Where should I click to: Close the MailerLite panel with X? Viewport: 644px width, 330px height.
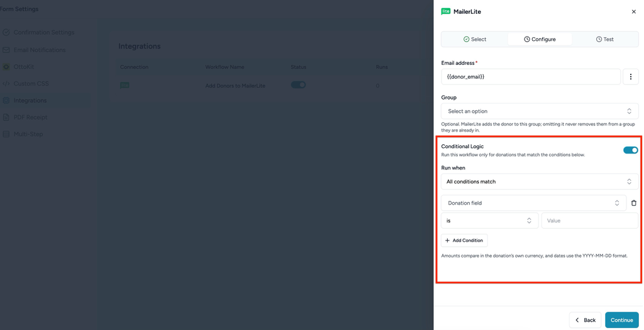pos(633,11)
